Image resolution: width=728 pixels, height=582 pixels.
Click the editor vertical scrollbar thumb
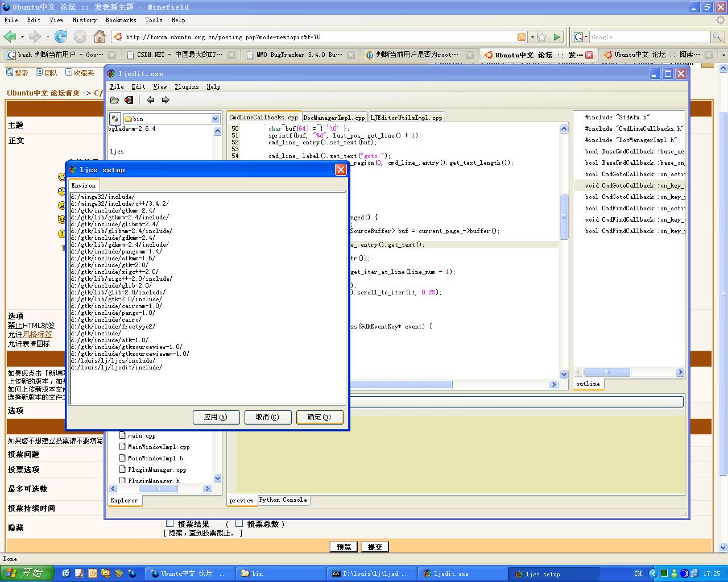564,217
